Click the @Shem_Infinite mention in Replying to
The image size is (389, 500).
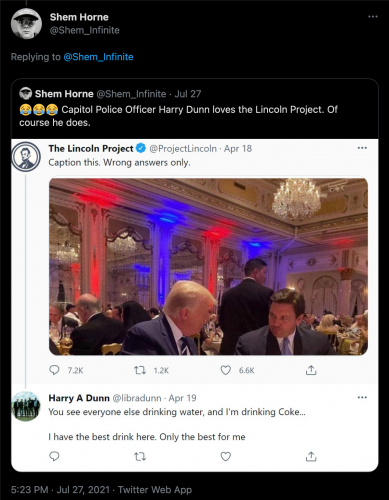[98, 57]
